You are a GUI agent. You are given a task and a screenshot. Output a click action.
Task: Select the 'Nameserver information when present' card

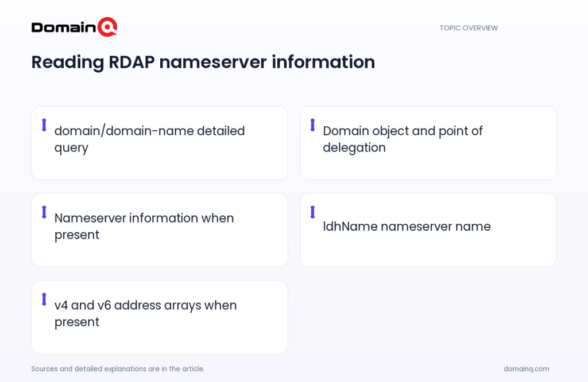(x=160, y=230)
